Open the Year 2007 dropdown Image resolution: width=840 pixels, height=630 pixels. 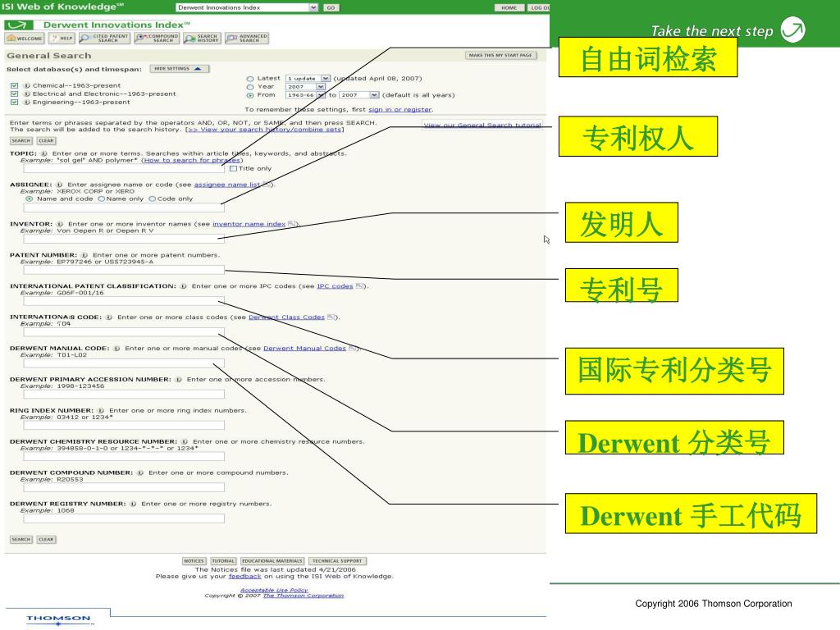pyautogui.click(x=305, y=86)
